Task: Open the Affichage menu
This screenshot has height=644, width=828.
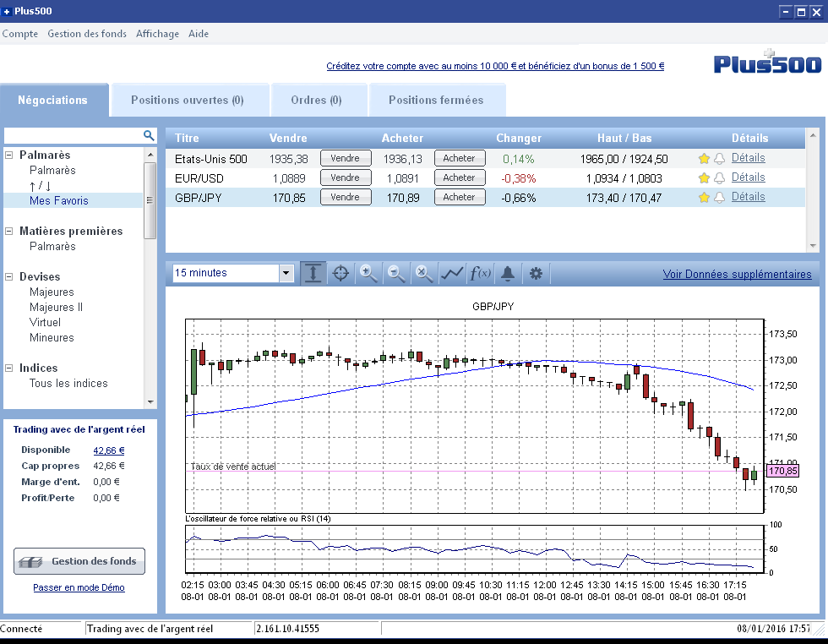Action: coord(157,34)
